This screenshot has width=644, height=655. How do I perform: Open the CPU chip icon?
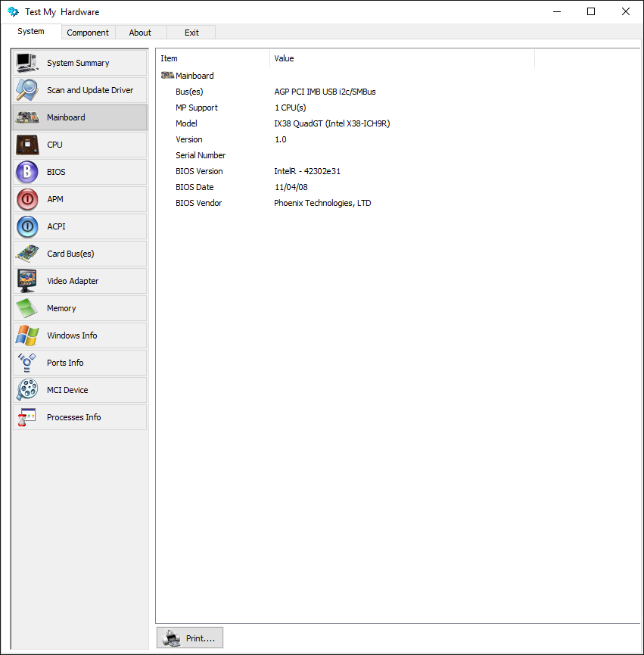pos(27,145)
